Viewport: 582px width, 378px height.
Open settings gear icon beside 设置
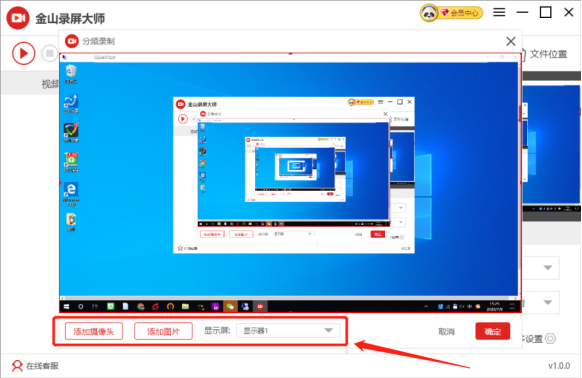tap(550, 339)
